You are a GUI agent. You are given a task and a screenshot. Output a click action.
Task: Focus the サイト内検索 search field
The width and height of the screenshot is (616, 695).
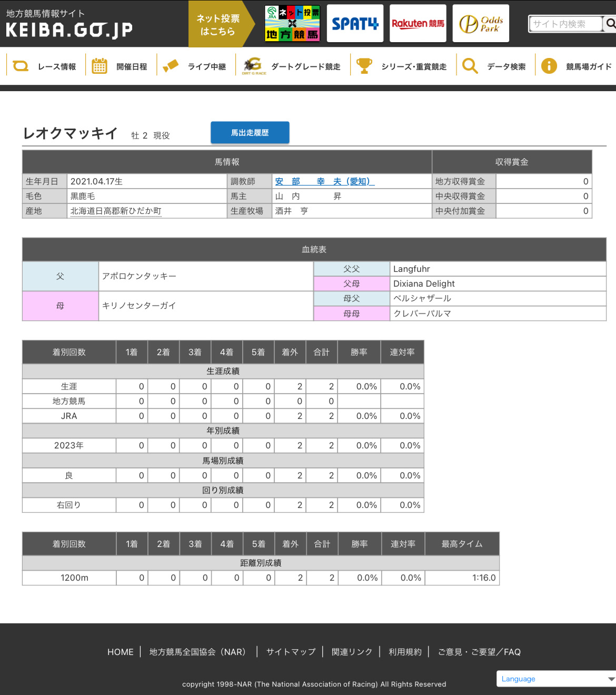coord(566,24)
